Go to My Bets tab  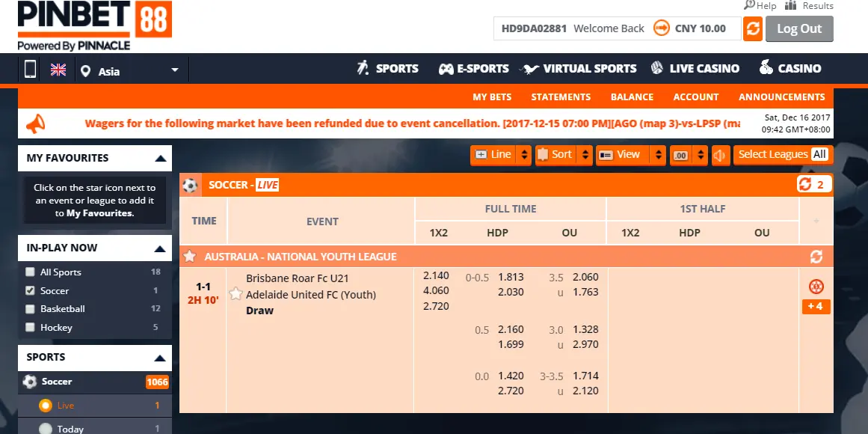[492, 97]
